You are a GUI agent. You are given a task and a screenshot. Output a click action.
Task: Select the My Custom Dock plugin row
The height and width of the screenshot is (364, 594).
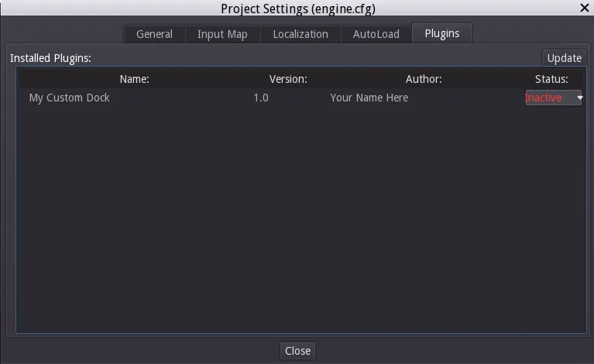[x=70, y=98]
